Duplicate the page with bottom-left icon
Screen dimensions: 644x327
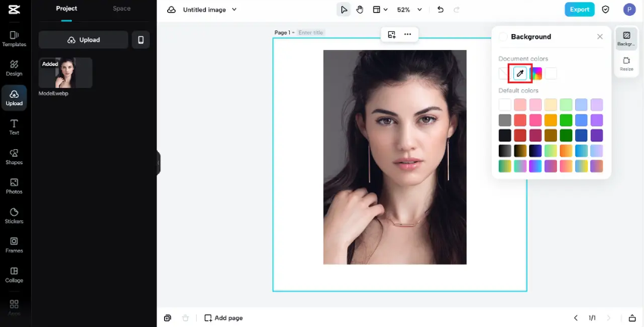[x=167, y=318]
